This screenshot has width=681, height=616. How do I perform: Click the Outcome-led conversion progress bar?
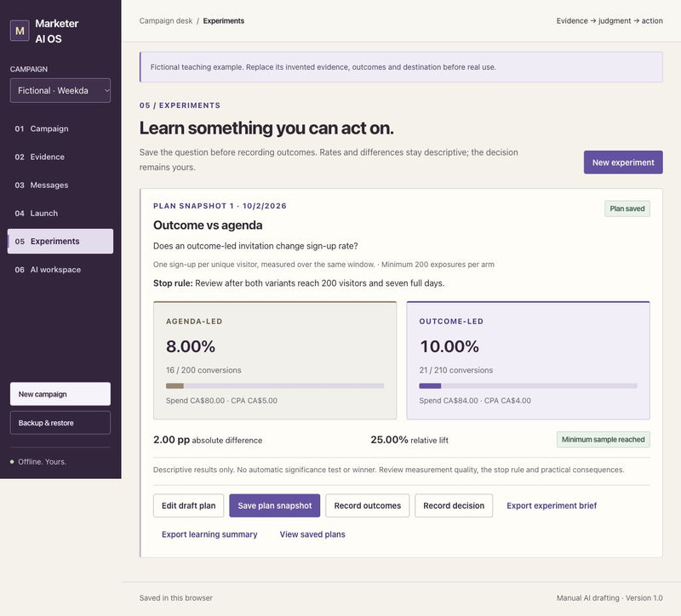[528, 386]
